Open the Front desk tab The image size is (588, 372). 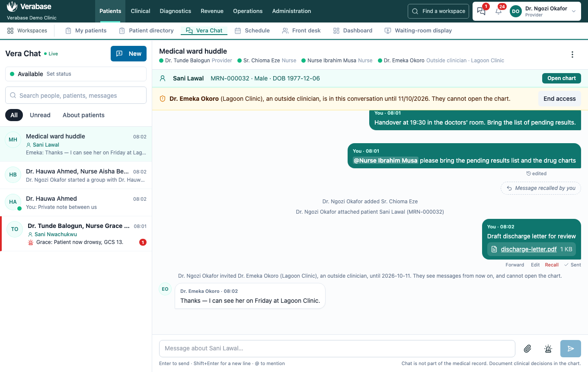[x=301, y=31]
